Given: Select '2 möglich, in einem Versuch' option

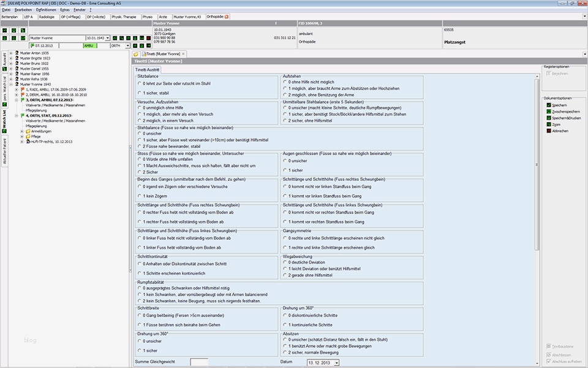Looking at the screenshot, I should (140, 120).
